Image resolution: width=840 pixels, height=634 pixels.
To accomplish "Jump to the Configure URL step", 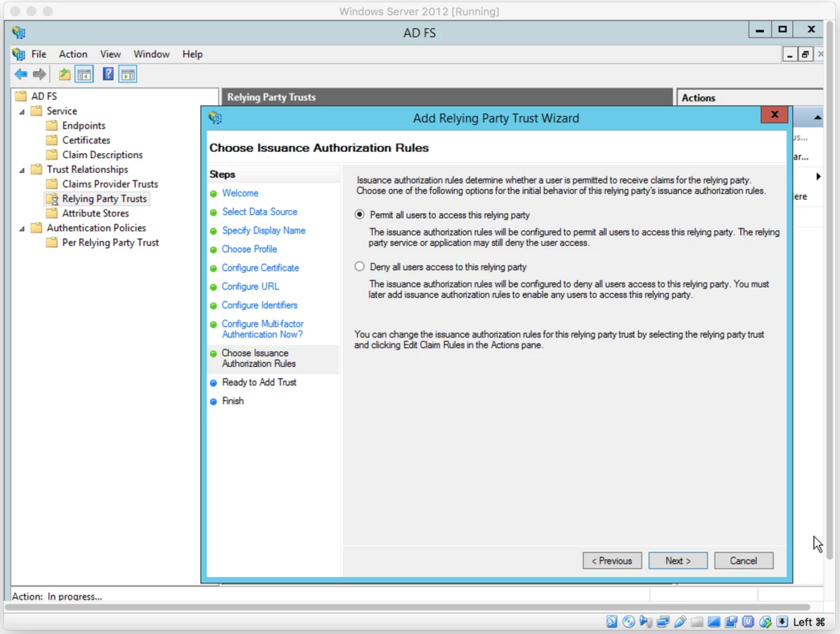I will pyautogui.click(x=250, y=286).
